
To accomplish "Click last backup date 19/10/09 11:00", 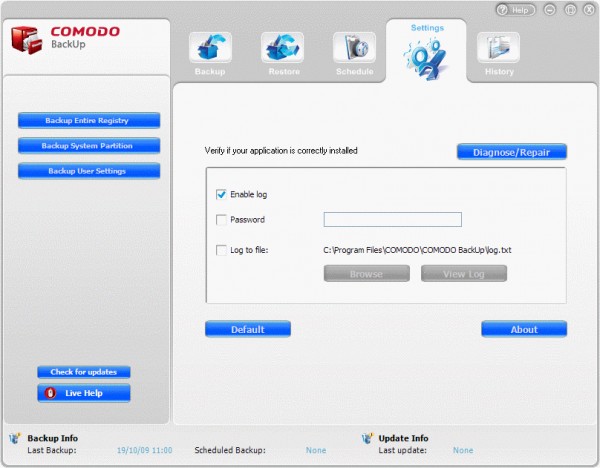I will pos(144,450).
